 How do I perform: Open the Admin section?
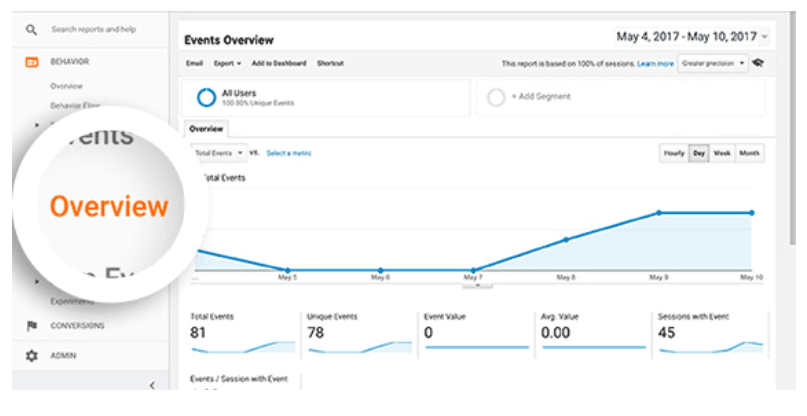[x=63, y=356]
